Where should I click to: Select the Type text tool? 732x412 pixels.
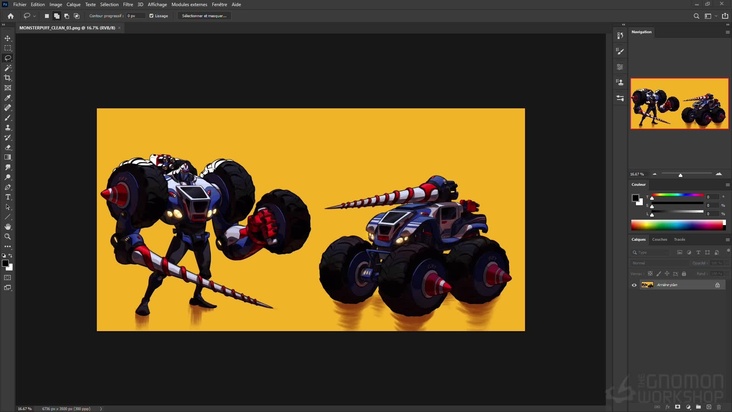(8, 197)
